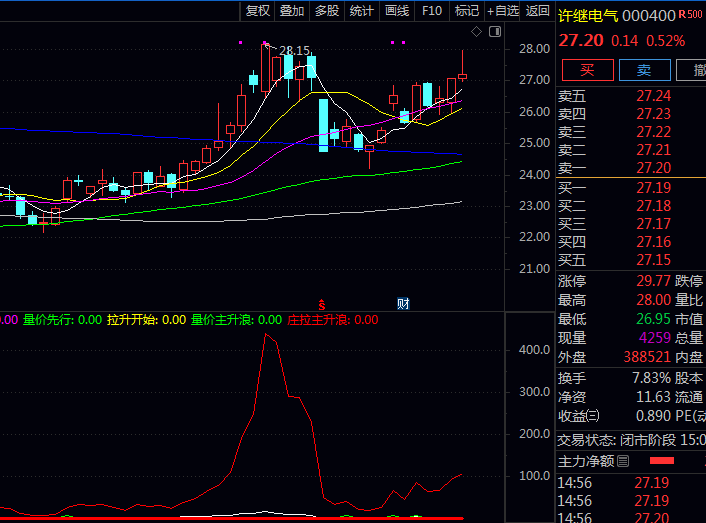
Task: Open the 主力净额 list icon
Action: coord(623,461)
